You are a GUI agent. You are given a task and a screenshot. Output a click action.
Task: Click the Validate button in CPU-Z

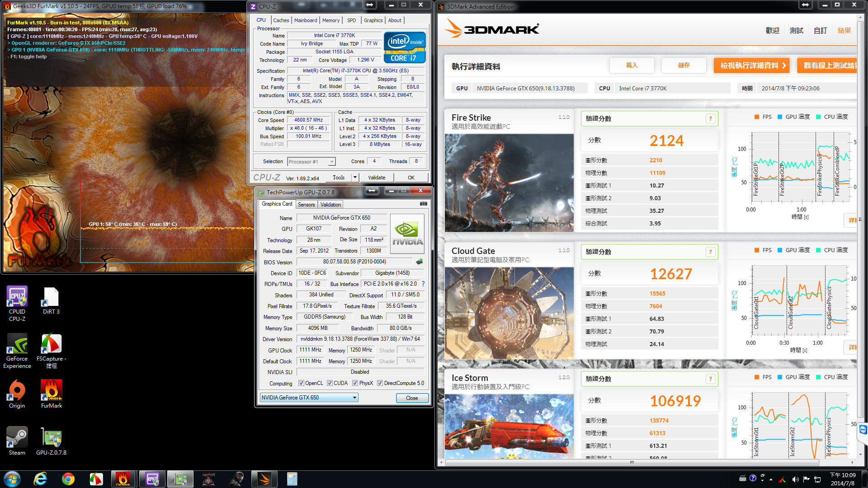(x=377, y=178)
